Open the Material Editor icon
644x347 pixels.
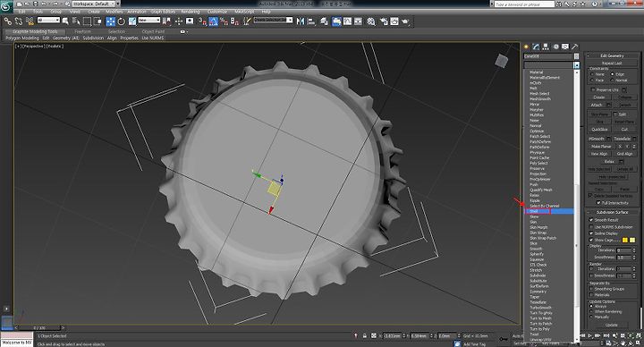coord(371,21)
